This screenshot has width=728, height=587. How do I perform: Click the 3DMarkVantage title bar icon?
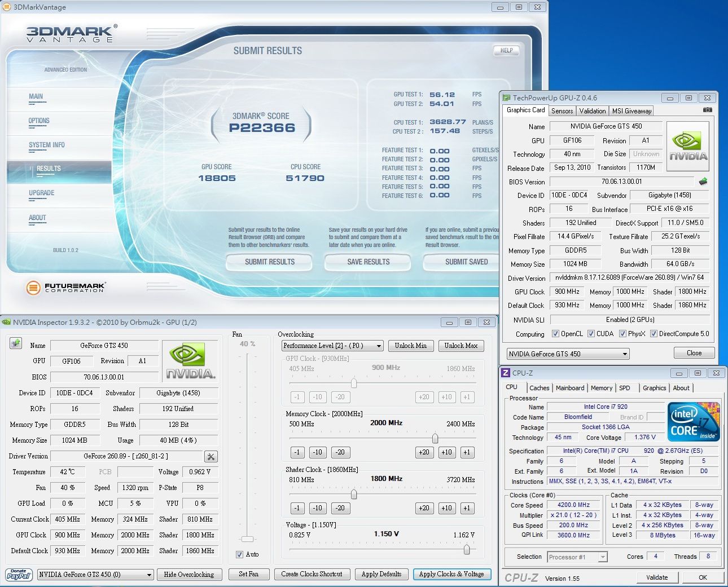pos(6,7)
